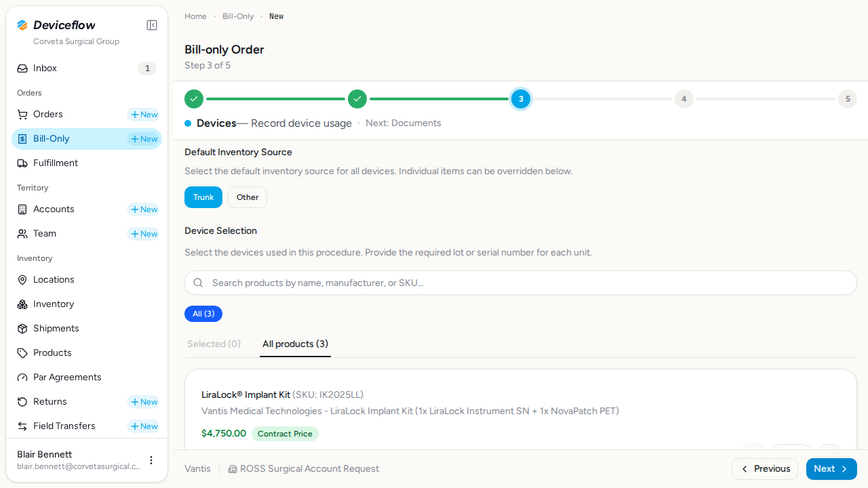Click +New next to Accounts
Viewport: 868px width, 488px height.
click(x=144, y=209)
